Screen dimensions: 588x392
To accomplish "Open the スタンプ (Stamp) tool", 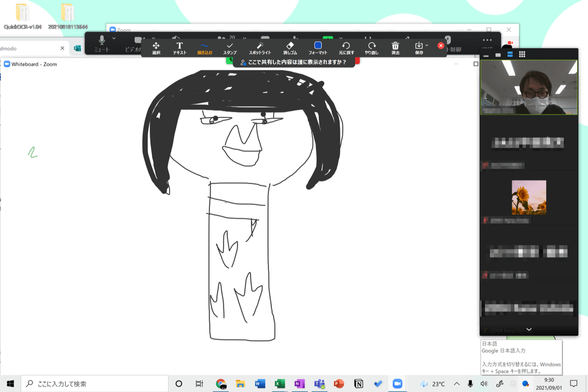I will pyautogui.click(x=230, y=48).
